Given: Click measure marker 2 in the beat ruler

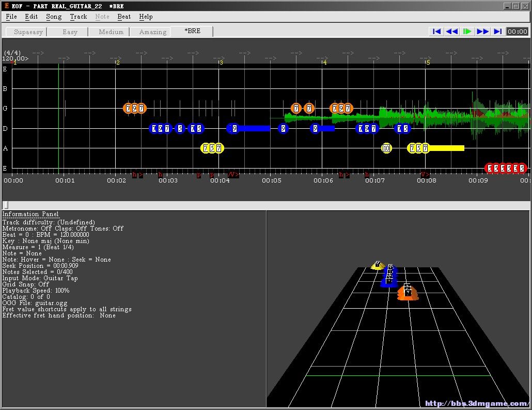Looking at the screenshot, I should 117,63.
